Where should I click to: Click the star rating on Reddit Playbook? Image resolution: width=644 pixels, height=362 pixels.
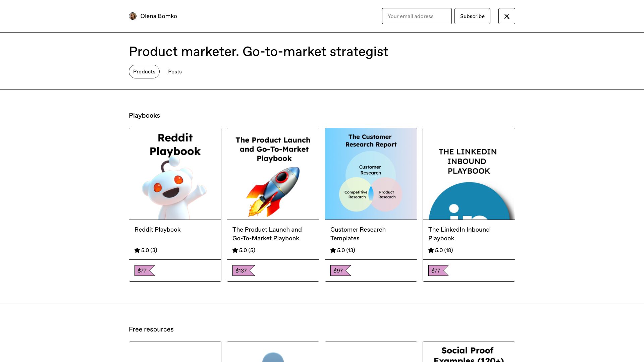(x=146, y=250)
